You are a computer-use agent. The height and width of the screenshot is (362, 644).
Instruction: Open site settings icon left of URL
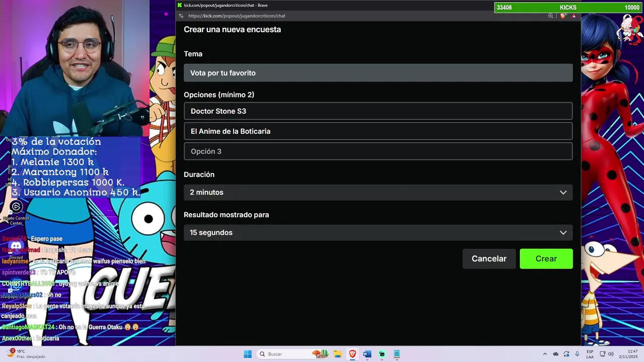point(181,16)
